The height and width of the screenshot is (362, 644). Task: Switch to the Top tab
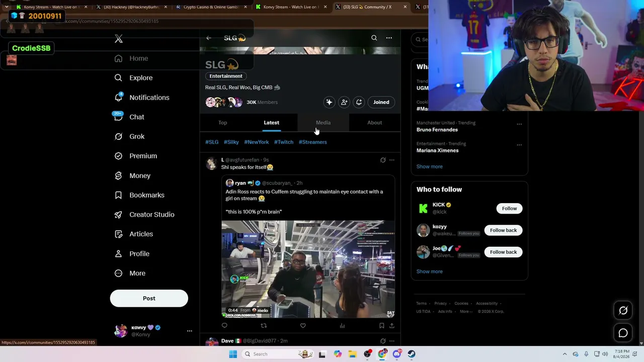click(x=222, y=123)
